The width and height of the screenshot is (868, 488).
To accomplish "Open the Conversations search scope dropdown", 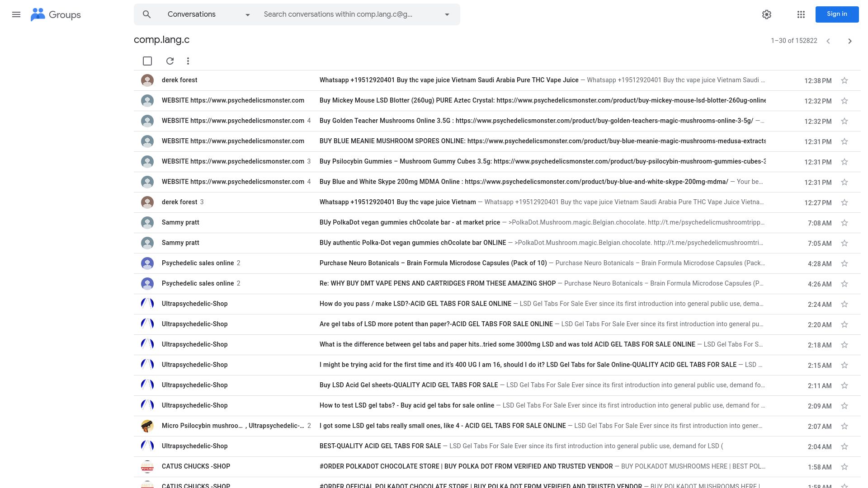I will click(209, 14).
